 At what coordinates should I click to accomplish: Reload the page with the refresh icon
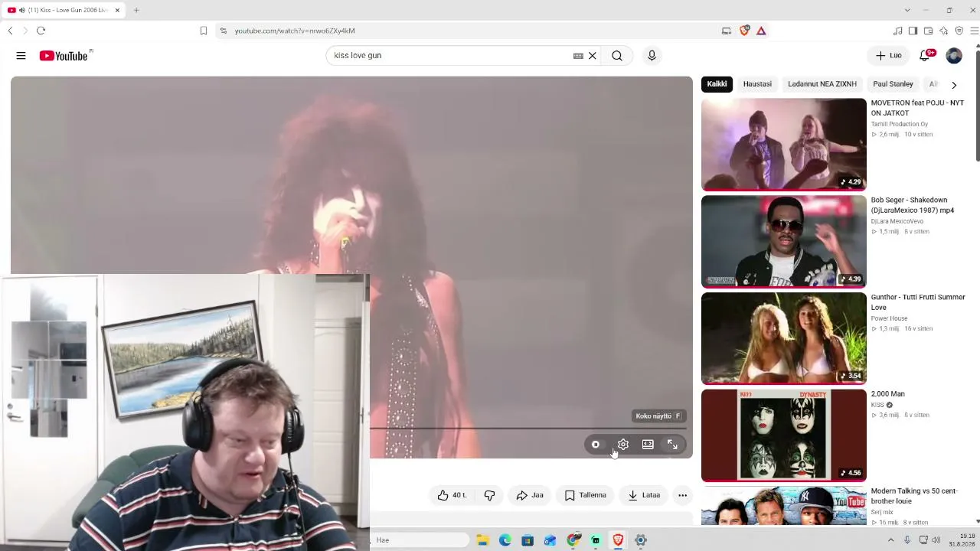pyautogui.click(x=41, y=31)
